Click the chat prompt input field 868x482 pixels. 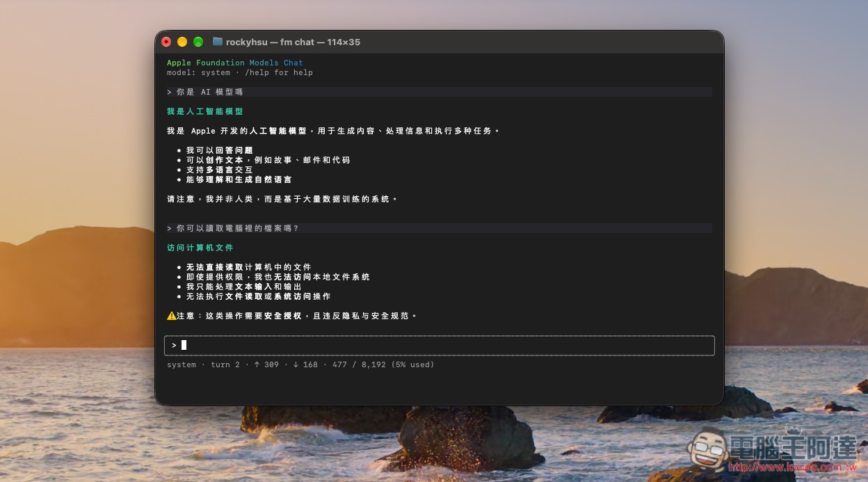(439, 346)
